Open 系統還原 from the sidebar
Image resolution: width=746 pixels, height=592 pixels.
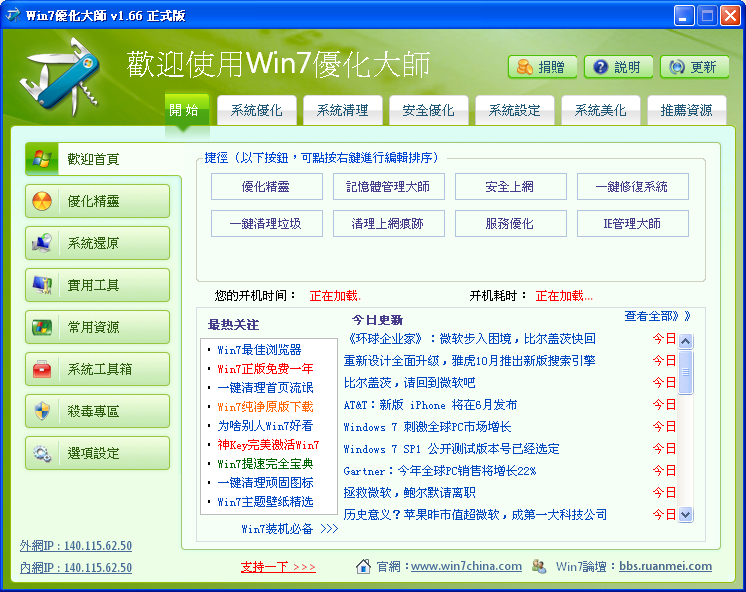[x=42, y=243]
